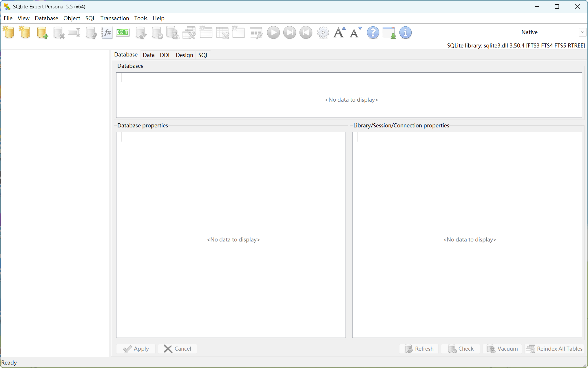Open Options via the gear icon
This screenshot has width=588, height=368.
[x=323, y=32]
